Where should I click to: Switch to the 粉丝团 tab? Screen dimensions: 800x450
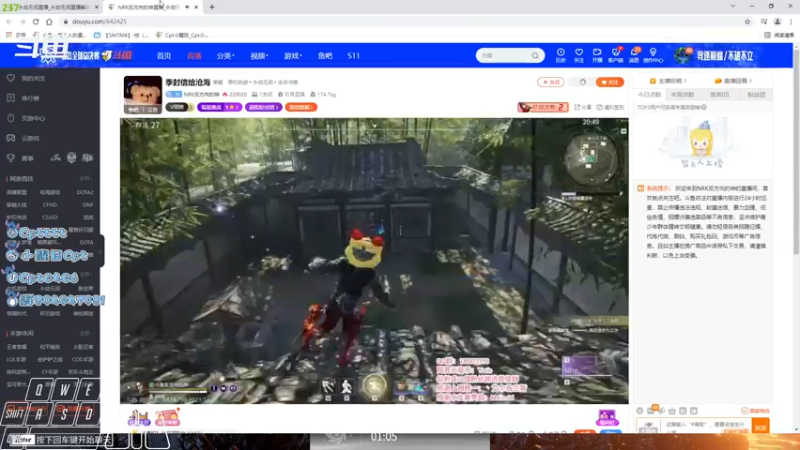[756, 94]
